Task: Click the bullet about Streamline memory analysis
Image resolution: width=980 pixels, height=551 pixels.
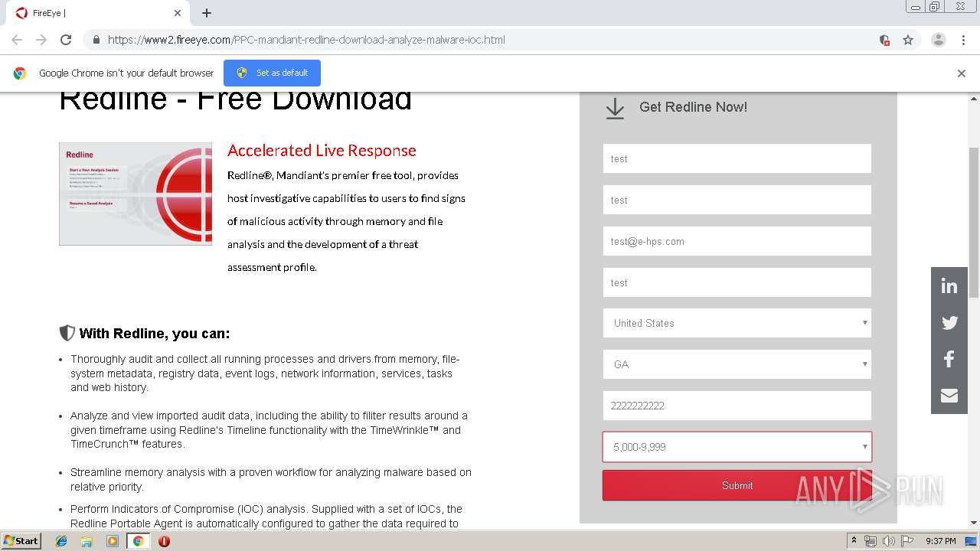Action: pyautogui.click(x=271, y=479)
